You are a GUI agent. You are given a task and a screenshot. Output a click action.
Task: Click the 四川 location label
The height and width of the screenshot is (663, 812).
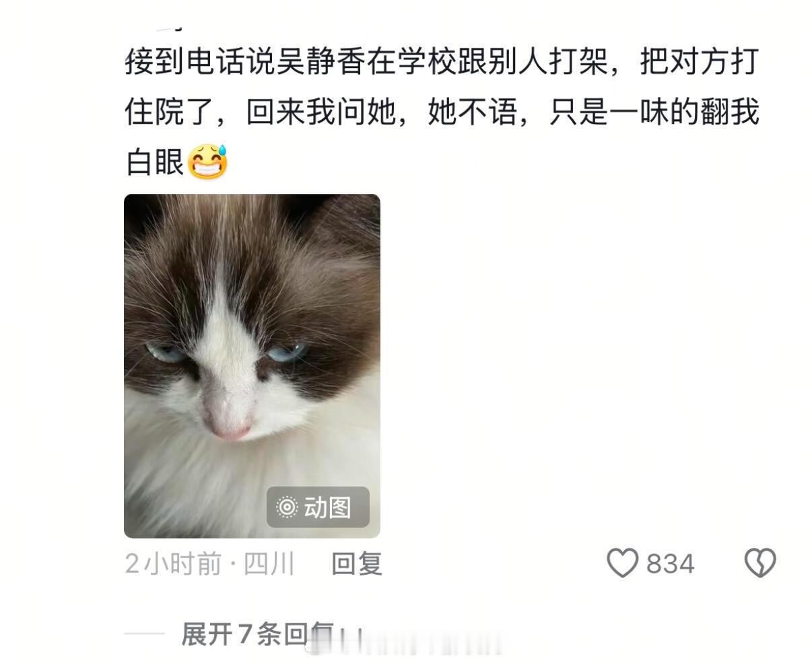tap(269, 563)
